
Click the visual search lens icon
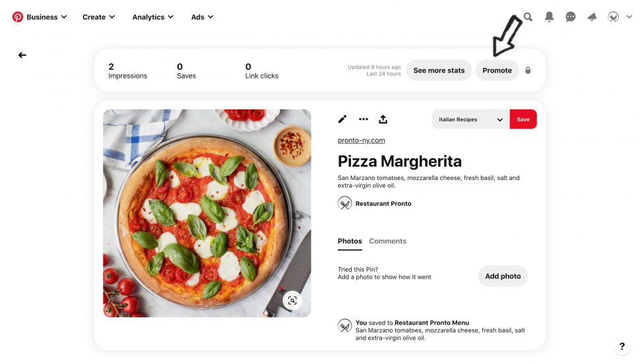pos(292,301)
